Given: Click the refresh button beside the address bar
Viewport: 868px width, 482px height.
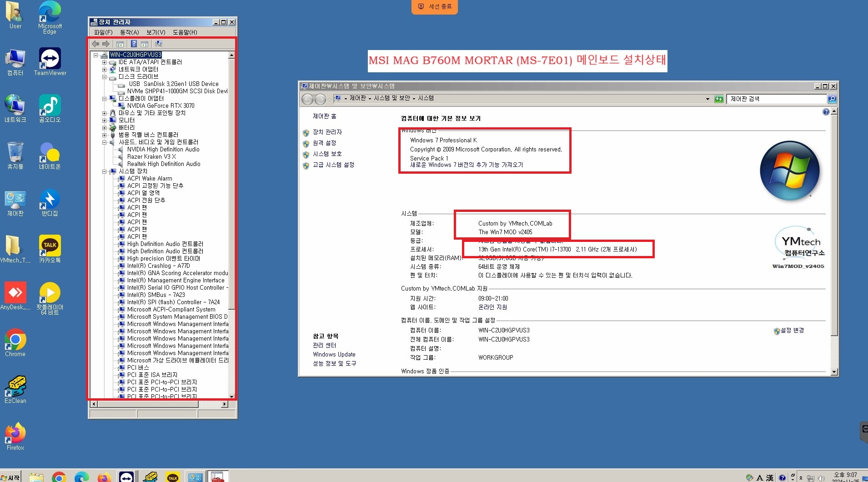Looking at the screenshot, I should click(x=719, y=99).
